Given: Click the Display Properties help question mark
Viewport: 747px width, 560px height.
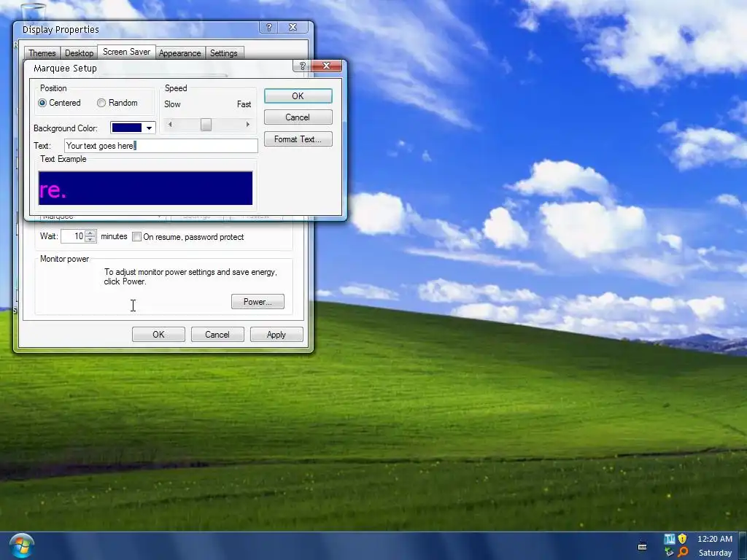Looking at the screenshot, I should click(268, 28).
